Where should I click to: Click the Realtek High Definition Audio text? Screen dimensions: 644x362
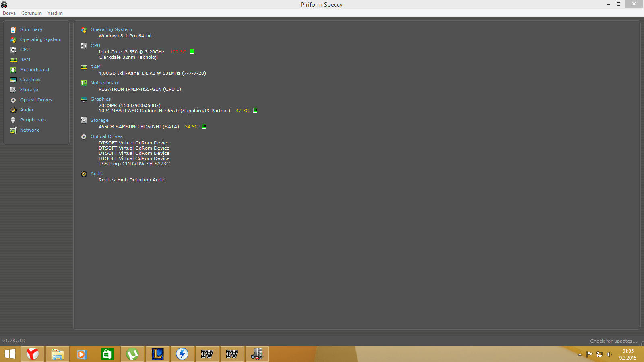[132, 180]
